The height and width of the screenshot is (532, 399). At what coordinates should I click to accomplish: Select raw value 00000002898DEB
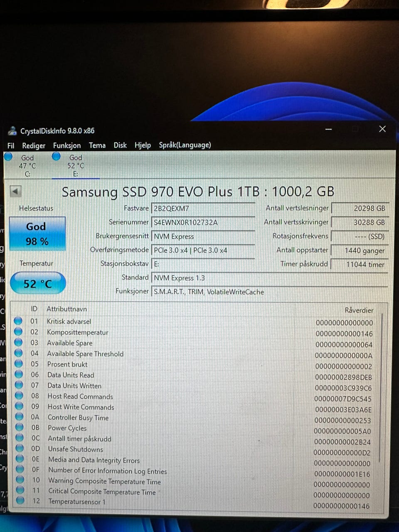343,377
